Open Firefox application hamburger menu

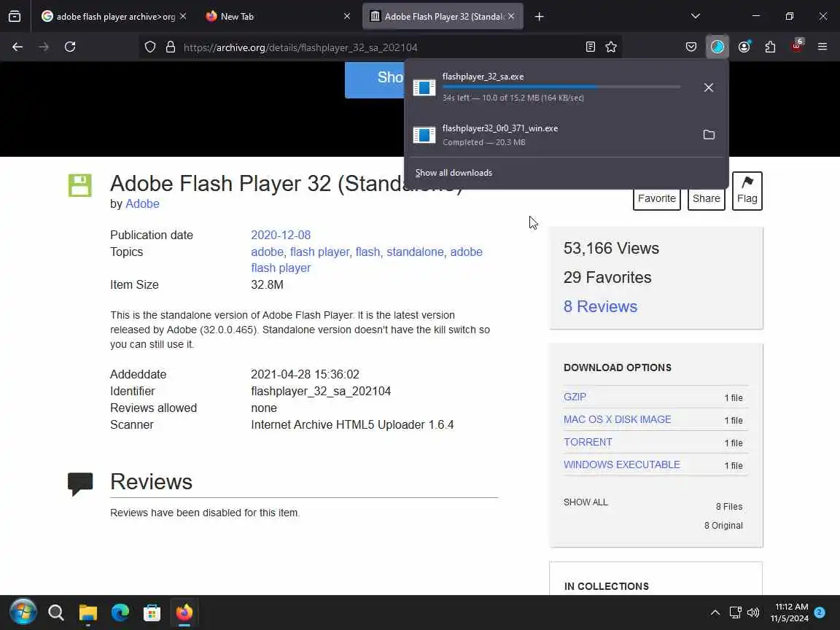(822, 47)
